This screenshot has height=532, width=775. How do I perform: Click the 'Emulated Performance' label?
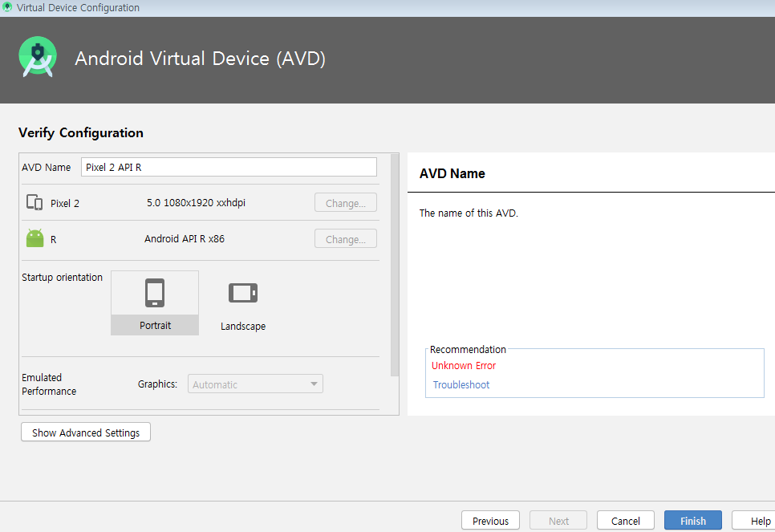(x=49, y=384)
